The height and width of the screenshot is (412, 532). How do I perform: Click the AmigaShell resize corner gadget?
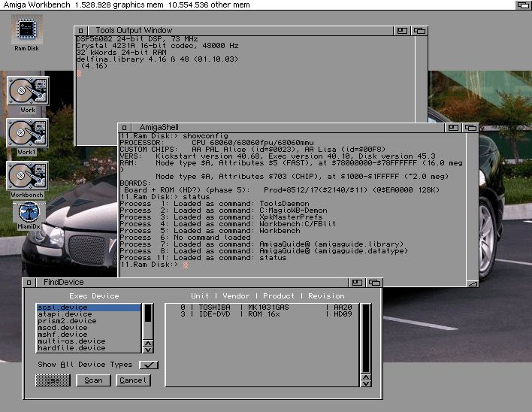click(x=473, y=283)
